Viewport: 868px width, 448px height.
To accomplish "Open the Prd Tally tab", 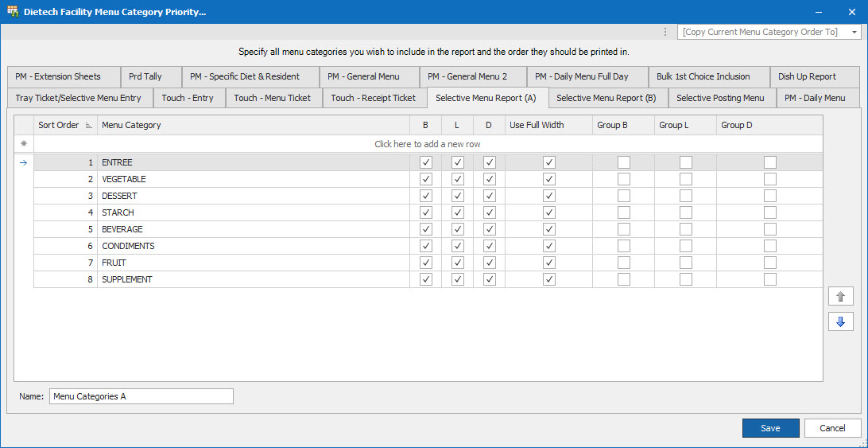I will tap(151, 76).
